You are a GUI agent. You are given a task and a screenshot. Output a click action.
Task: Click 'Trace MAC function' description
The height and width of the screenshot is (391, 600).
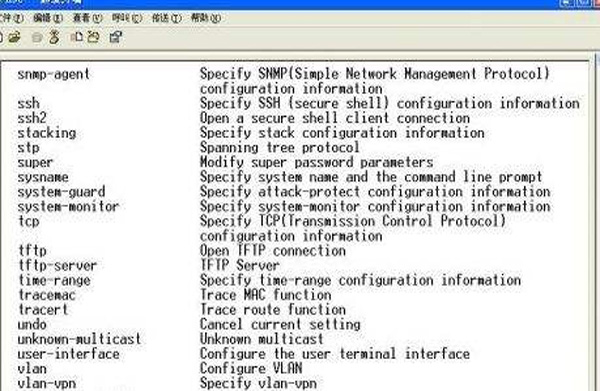coord(266,295)
